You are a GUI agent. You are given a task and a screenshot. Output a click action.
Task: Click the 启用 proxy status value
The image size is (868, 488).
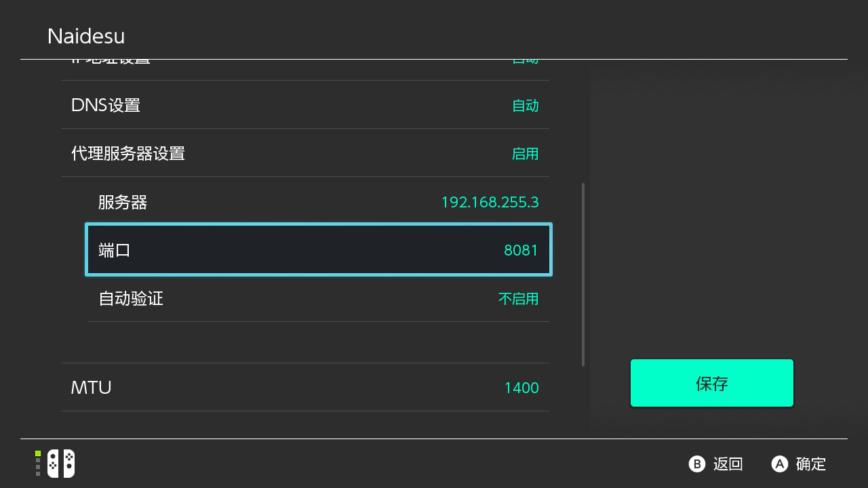point(525,154)
